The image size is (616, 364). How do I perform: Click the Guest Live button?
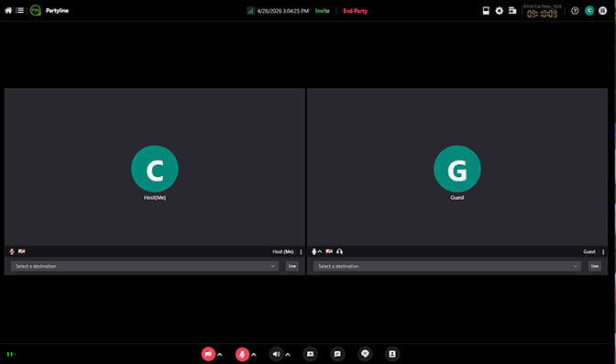[594, 267]
